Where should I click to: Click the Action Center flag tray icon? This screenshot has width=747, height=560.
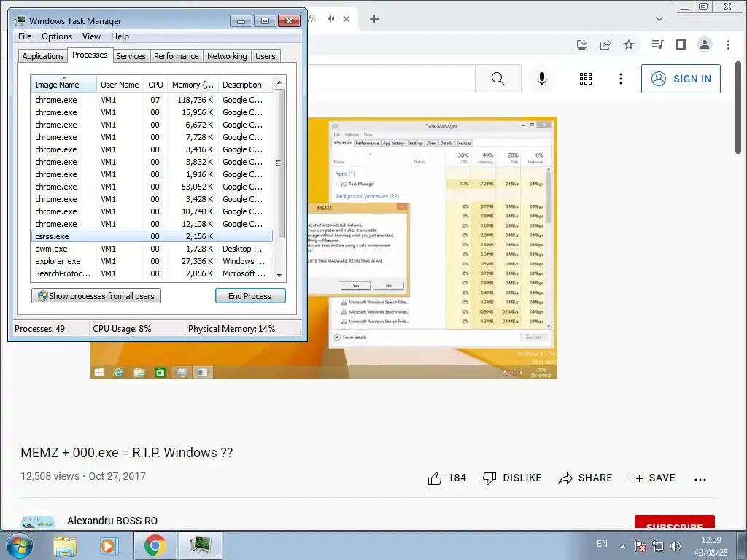640,545
